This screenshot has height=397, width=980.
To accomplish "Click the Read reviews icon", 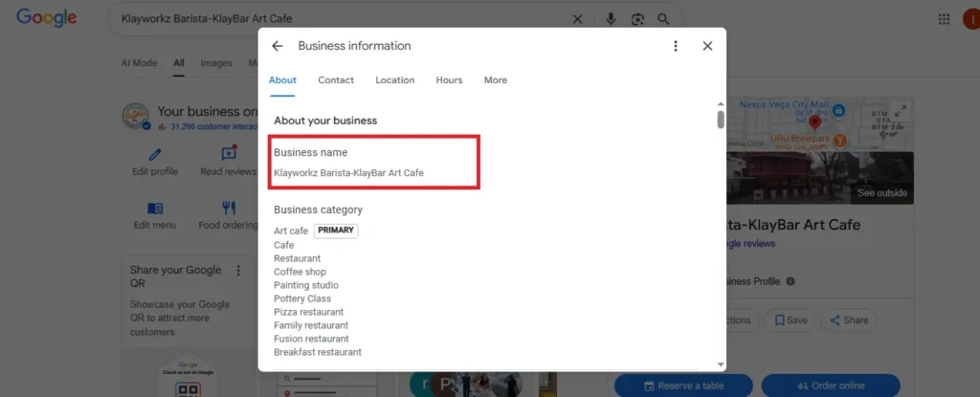I will 229,153.
